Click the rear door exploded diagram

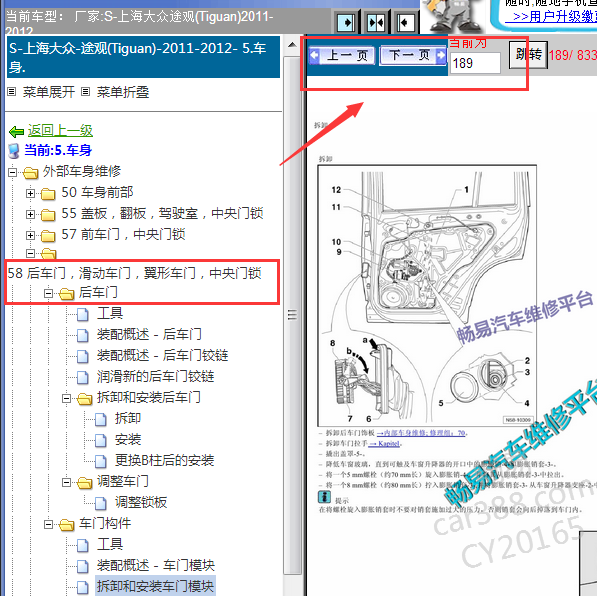427,296
